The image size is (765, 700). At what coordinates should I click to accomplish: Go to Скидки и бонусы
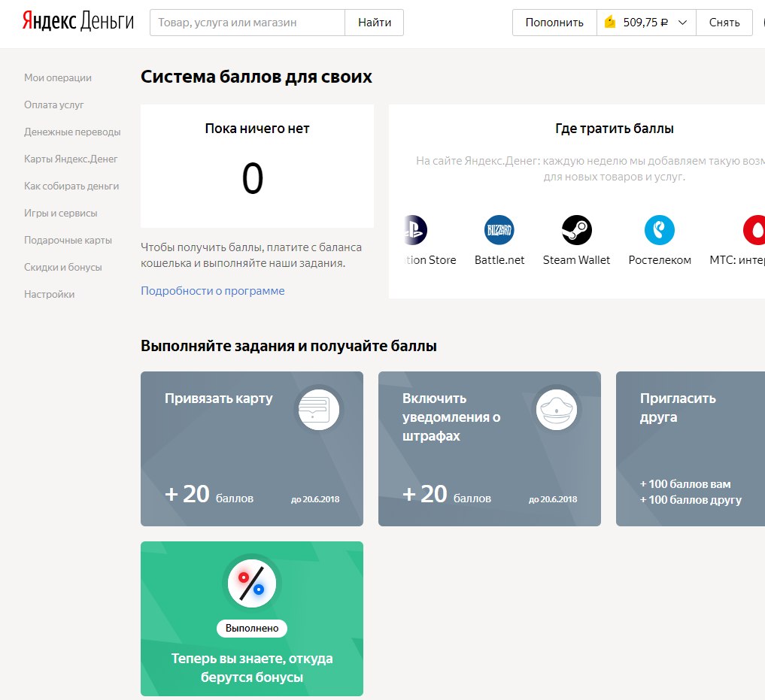tap(63, 267)
